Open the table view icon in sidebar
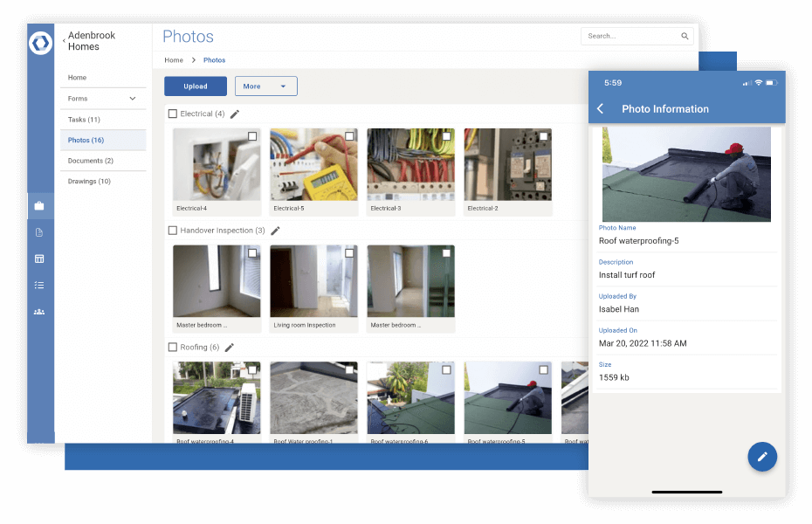The width and height of the screenshot is (812, 524). [x=40, y=259]
